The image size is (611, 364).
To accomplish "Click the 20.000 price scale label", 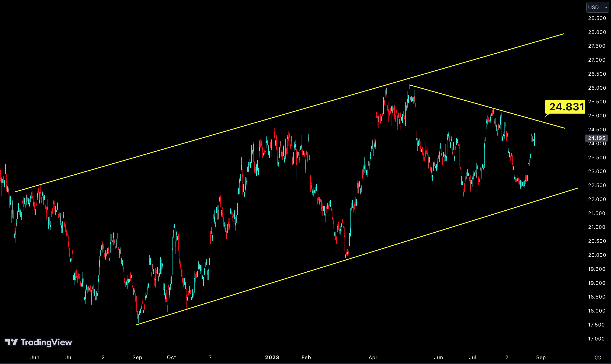I will tap(597, 255).
